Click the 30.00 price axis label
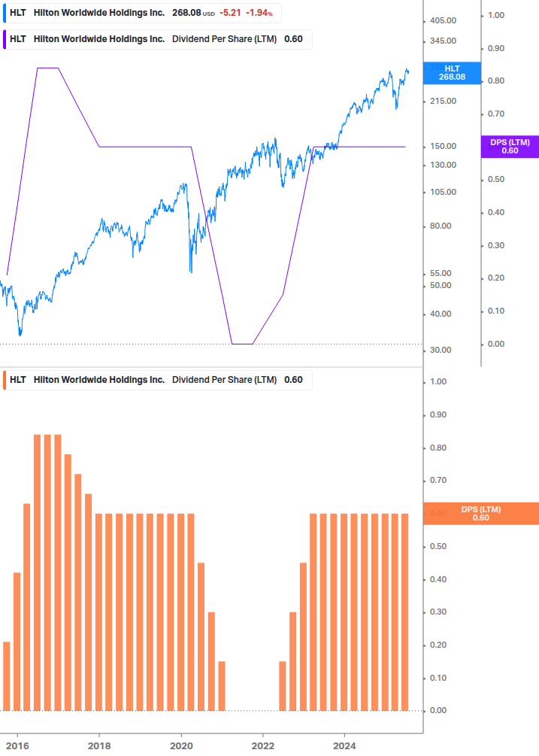The image size is (539, 756). coord(441,350)
